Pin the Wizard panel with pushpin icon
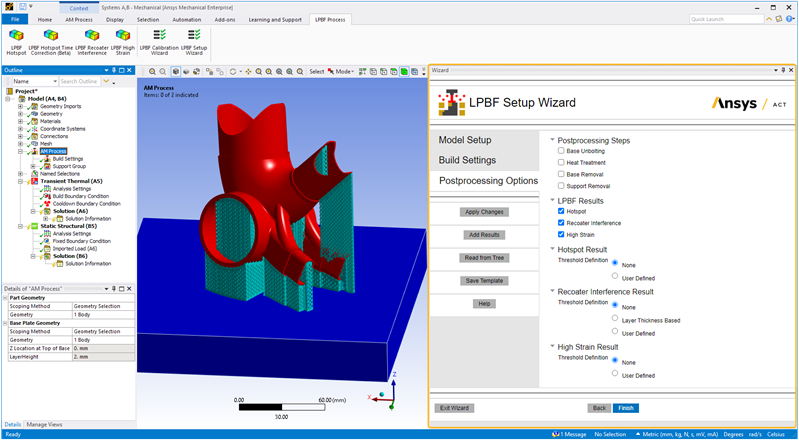Screen dimensions: 799x440 coord(783,70)
